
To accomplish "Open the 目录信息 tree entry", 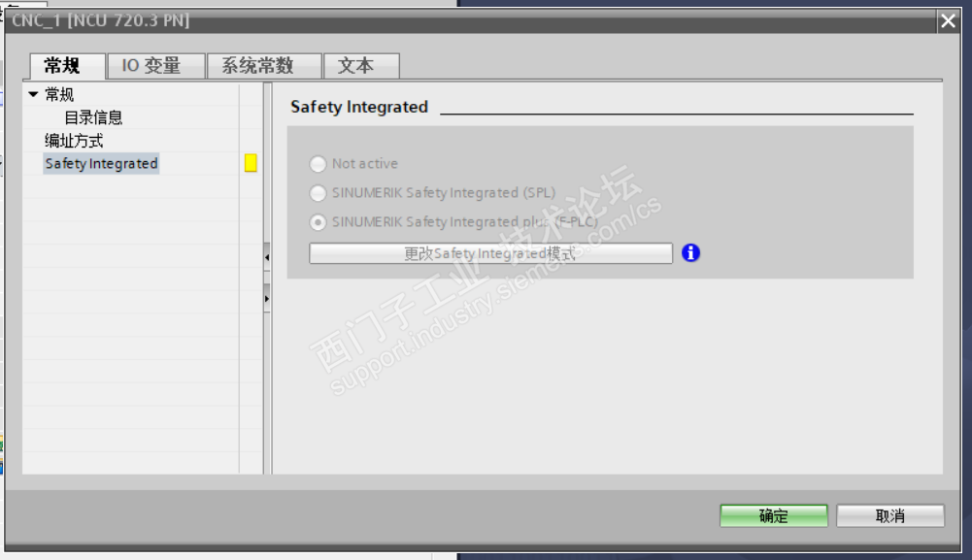I will (x=93, y=117).
